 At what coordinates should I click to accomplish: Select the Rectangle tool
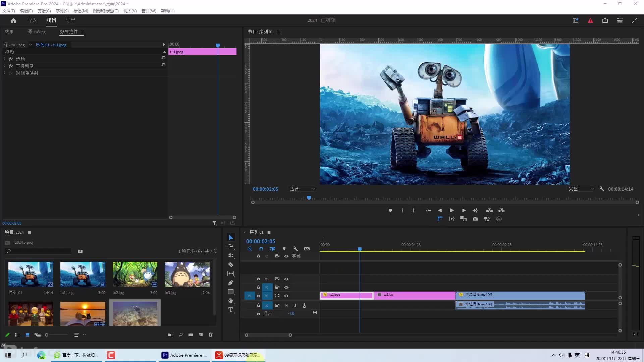pyautogui.click(x=231, y=292)
